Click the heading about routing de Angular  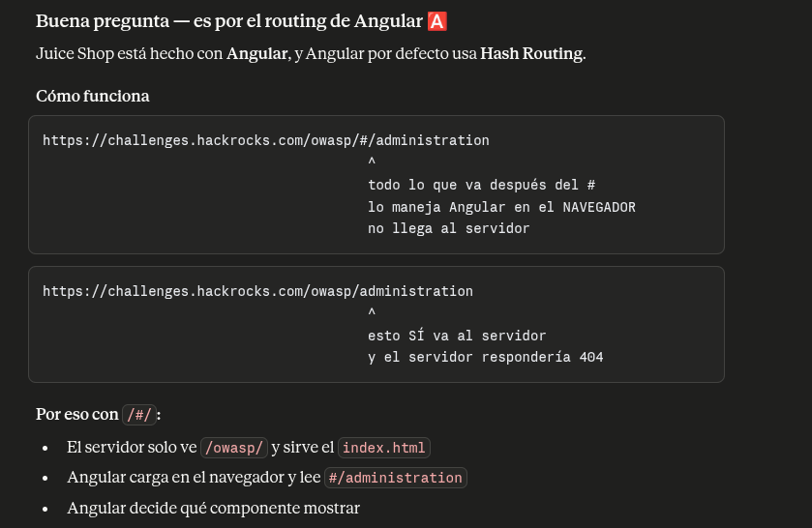(x=241, y=21)
